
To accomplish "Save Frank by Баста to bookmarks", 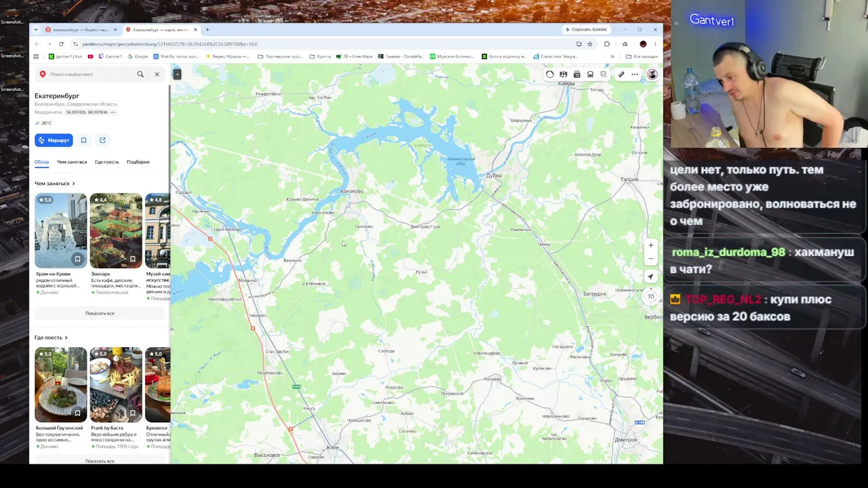I will pos(132,413).
